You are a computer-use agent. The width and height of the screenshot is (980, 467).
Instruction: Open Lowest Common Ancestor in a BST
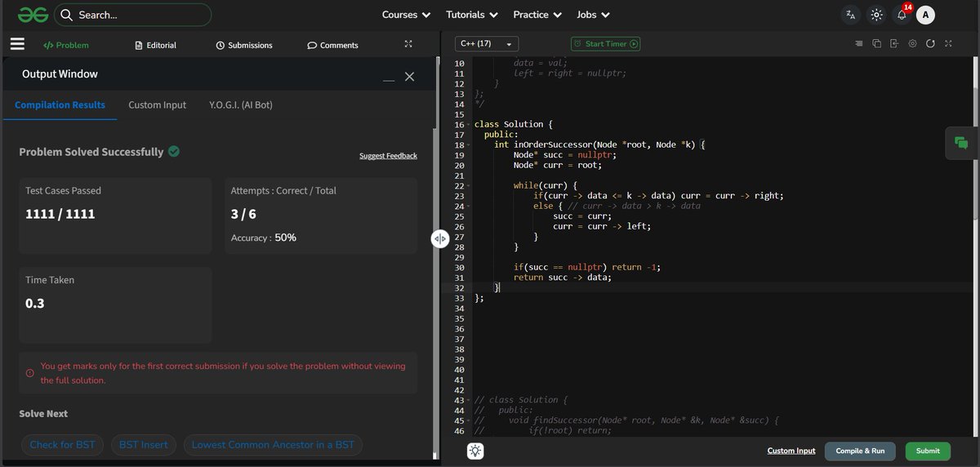[273, 445]
